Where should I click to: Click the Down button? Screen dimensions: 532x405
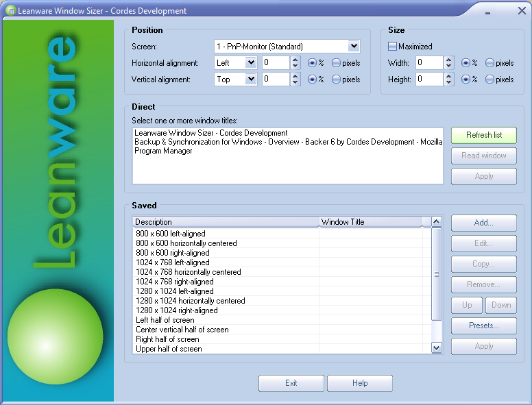[x=501, y=305]
